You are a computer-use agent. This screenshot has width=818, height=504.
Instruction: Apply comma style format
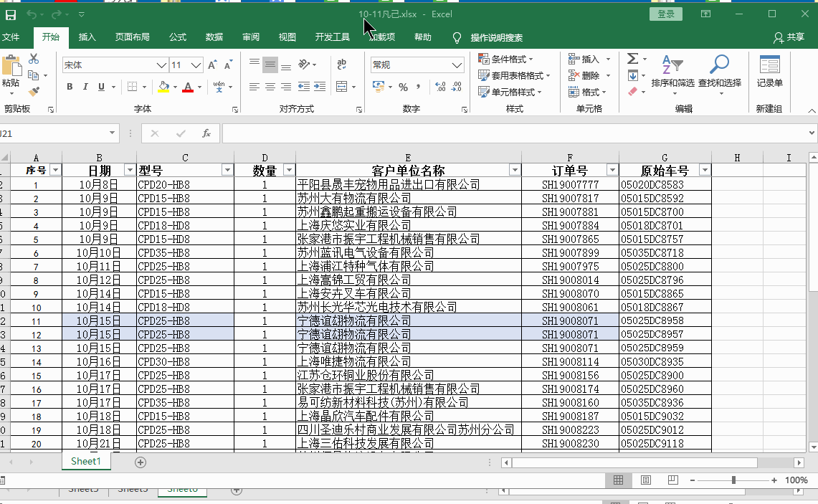click(419, 87)
